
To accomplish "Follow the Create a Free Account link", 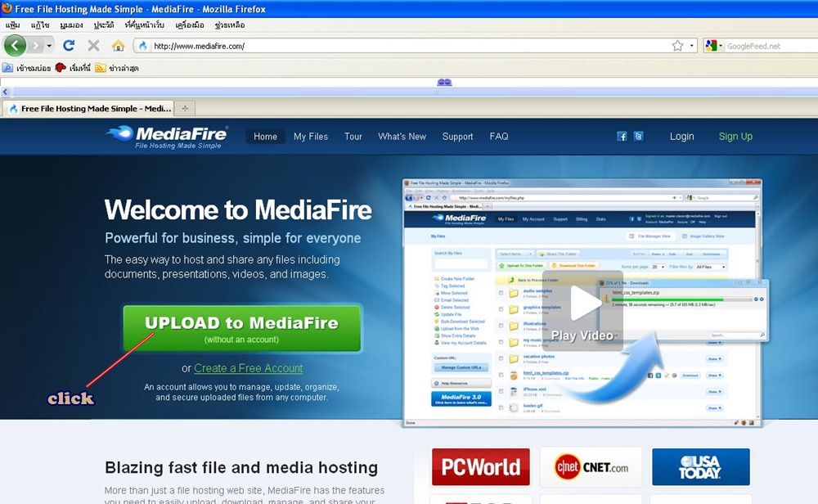I will click(x=249, y=368).
